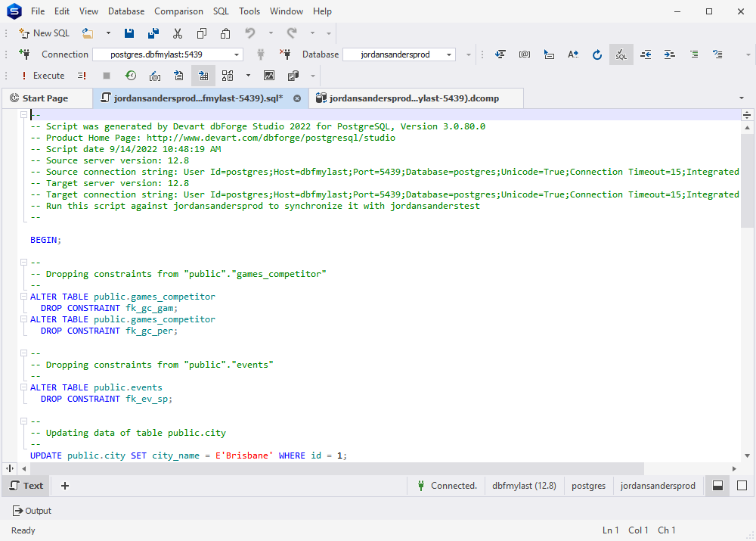Image resolution: width=756 pixels, height=541 pixels.
Task: Close the jordansandersprod .sql tab
Action: 297,98
